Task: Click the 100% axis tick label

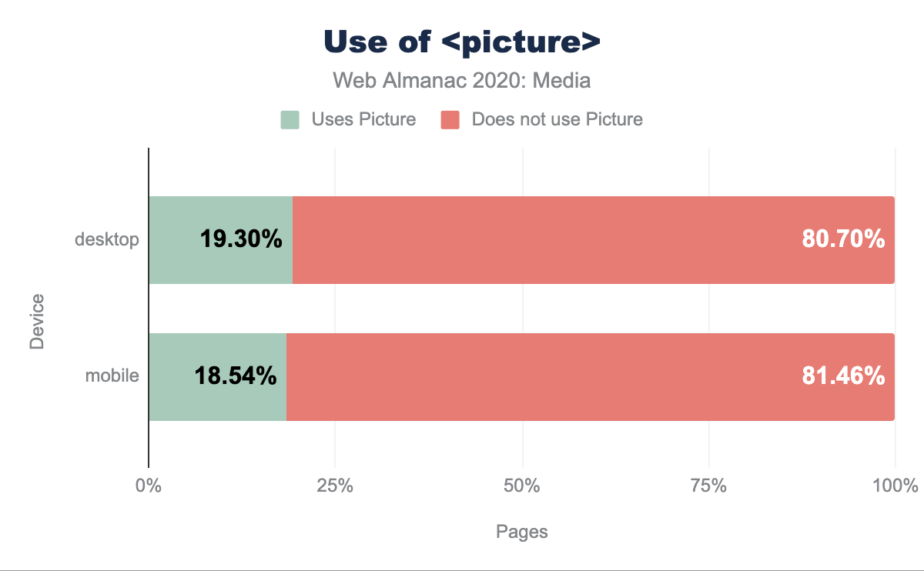Action: [896, 486]
